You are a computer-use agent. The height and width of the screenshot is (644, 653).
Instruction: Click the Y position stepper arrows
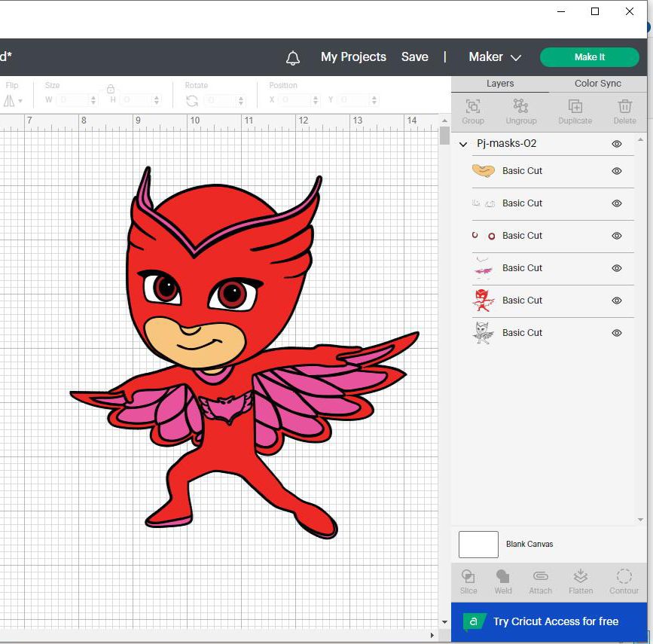(374, 100)
